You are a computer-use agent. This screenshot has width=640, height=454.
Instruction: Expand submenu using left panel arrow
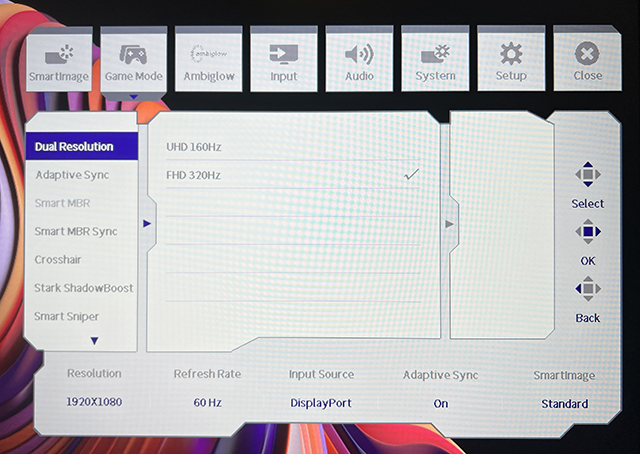pyautogui.click(x=147, y=223)
